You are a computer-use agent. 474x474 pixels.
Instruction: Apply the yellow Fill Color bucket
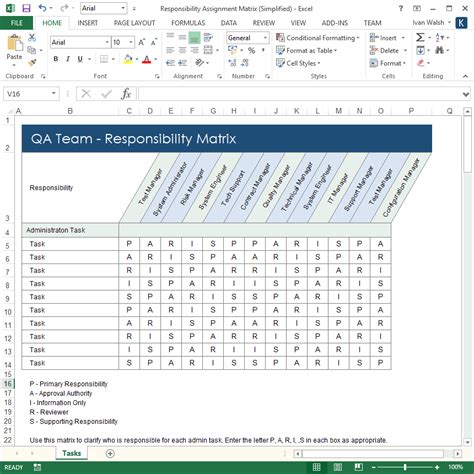click(128, 60)
